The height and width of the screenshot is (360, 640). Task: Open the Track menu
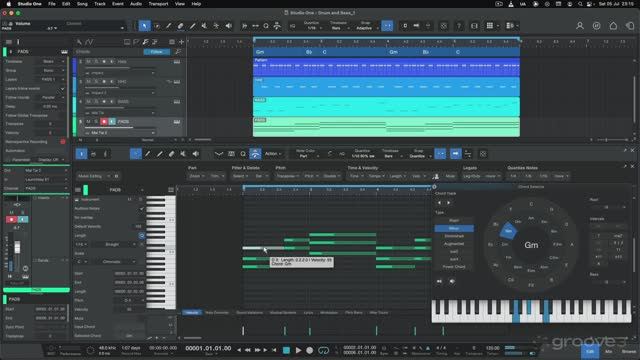click(100, 4)
